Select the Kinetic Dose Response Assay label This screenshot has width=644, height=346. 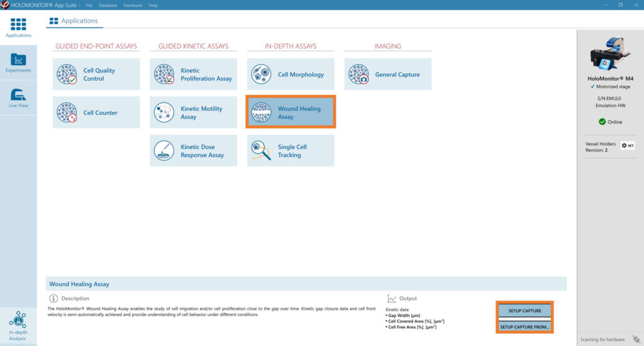[202, 151]
